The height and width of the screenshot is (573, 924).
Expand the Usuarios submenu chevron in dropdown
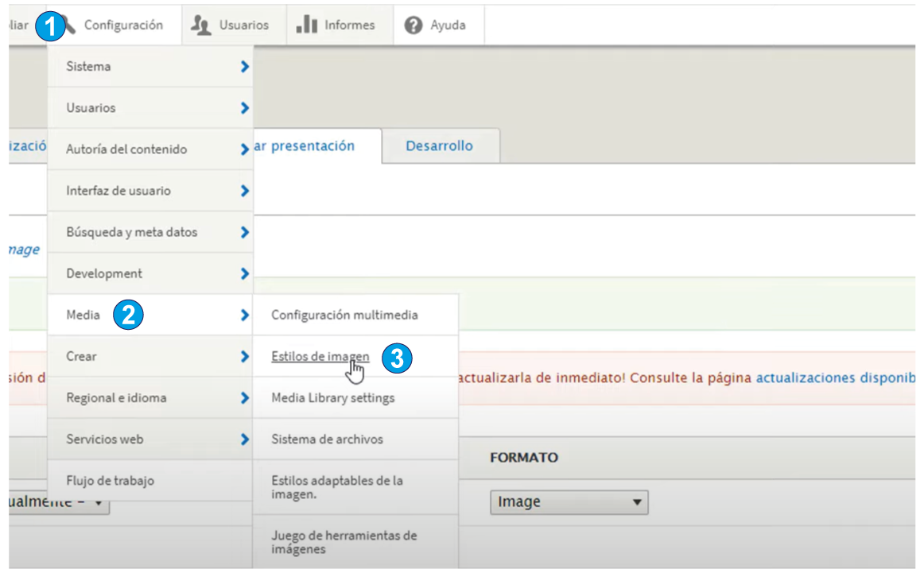click(245, 108)
